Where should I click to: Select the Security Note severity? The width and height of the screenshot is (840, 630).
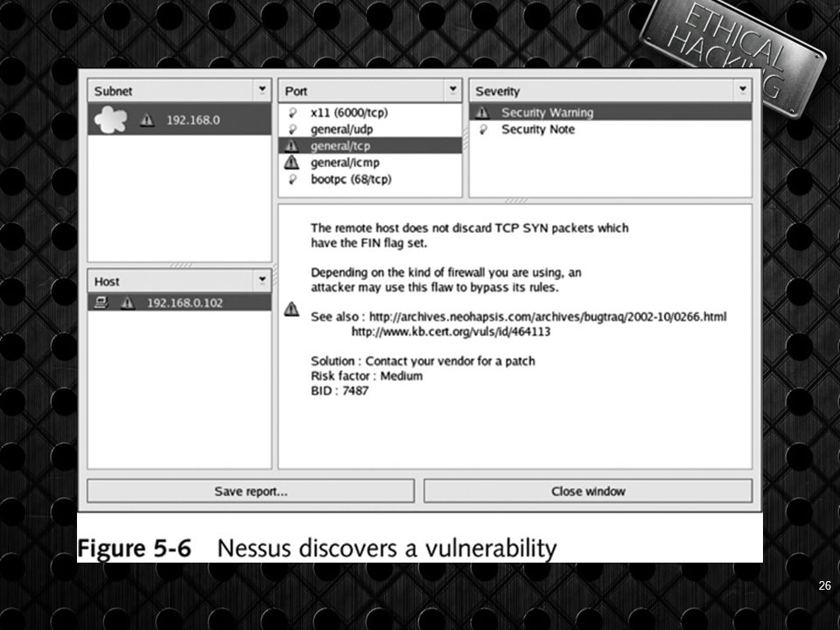pos(611,129)
